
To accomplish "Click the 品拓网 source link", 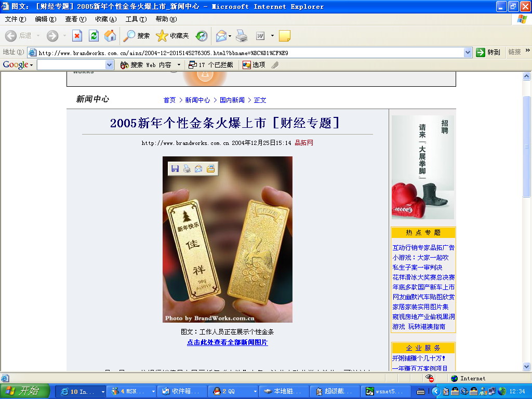I will (303, 143).
